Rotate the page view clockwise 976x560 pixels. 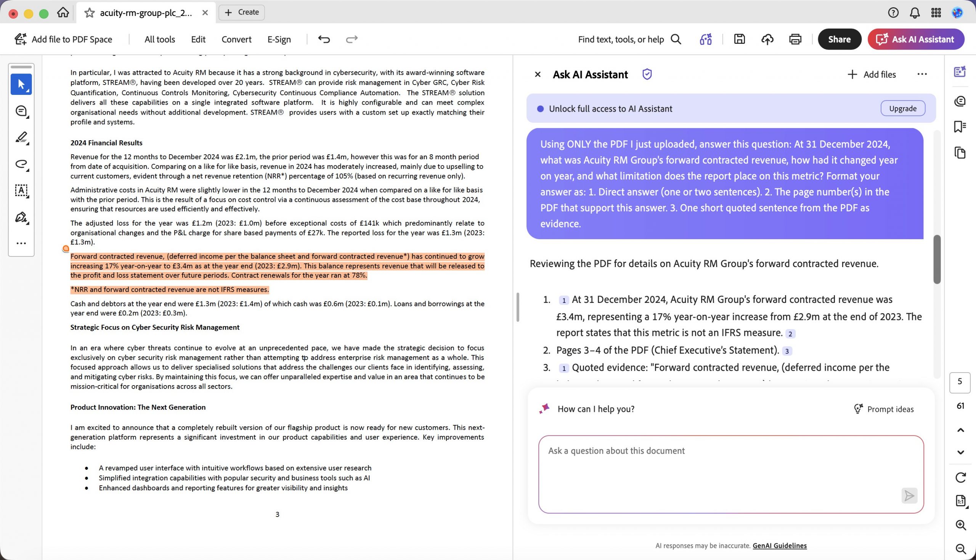[x=960, y=478]
